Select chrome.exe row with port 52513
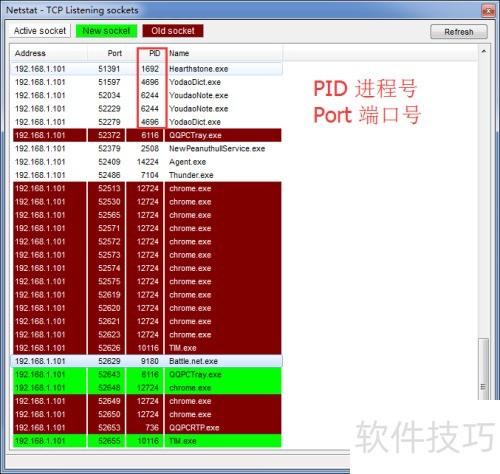Image resolution: width=500 pixels, height=474 pixels. pyautogui.click(x=147, y=188)
